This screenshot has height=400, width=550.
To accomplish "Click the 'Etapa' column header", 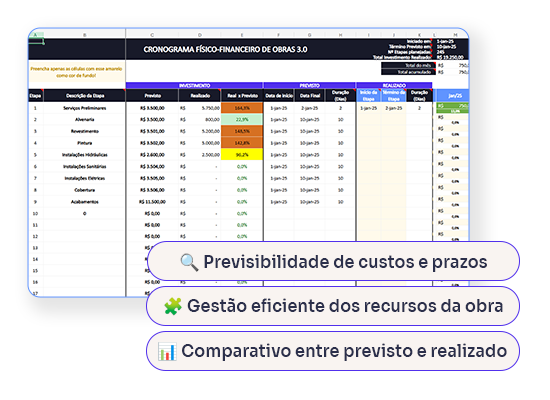I will click(x=35, y=95).
